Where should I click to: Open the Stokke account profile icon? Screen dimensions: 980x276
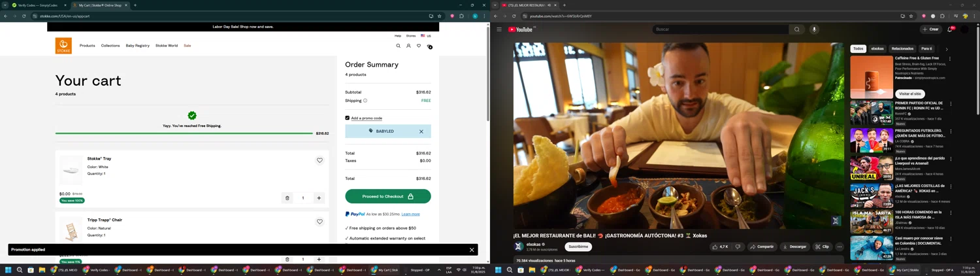pos(408,46)
